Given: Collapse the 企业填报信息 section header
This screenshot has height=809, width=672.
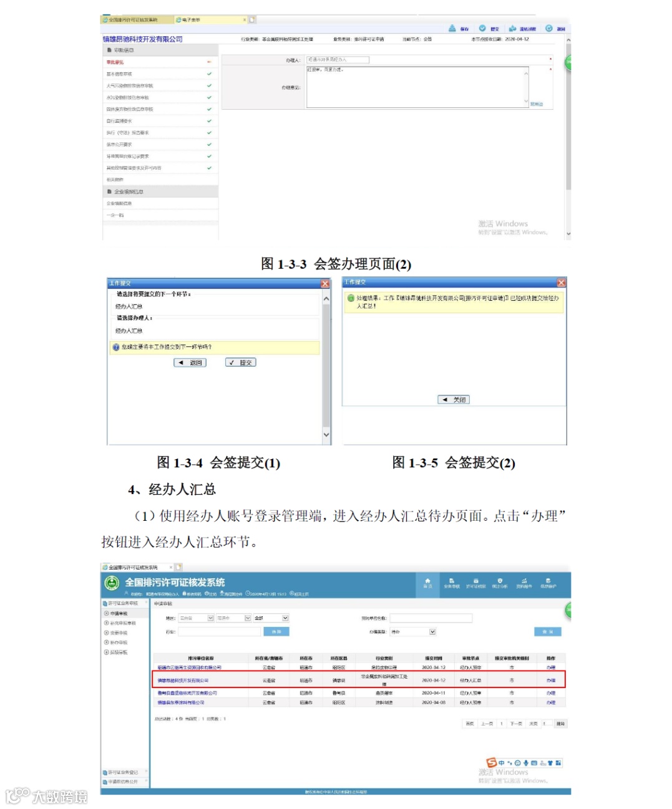Looking at the screenshot, I should [x=160, y=191].
